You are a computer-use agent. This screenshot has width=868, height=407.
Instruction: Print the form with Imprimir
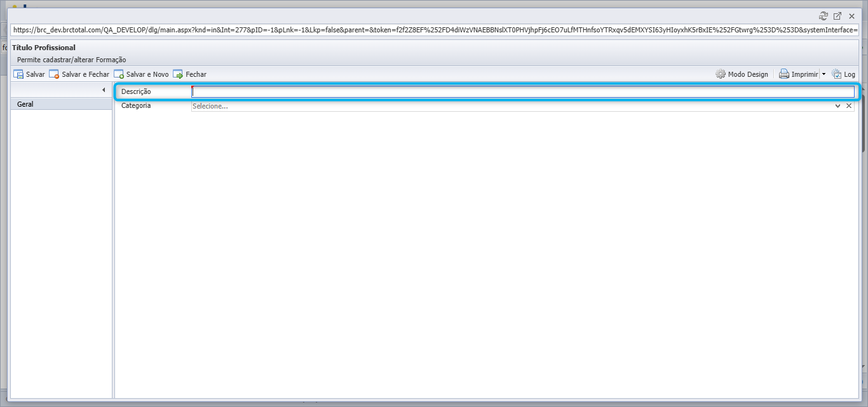click(x=799, y=74)
